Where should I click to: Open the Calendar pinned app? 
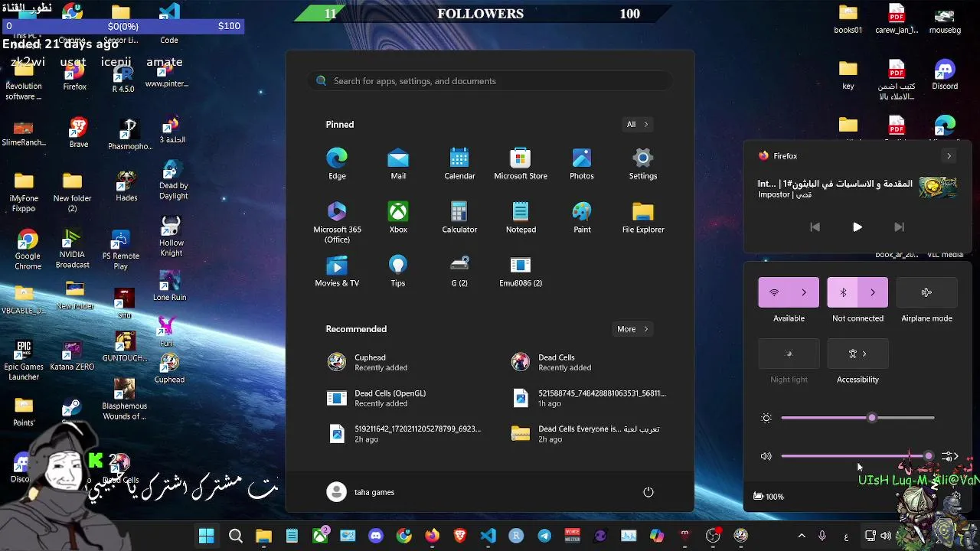[x=459, y=164]
